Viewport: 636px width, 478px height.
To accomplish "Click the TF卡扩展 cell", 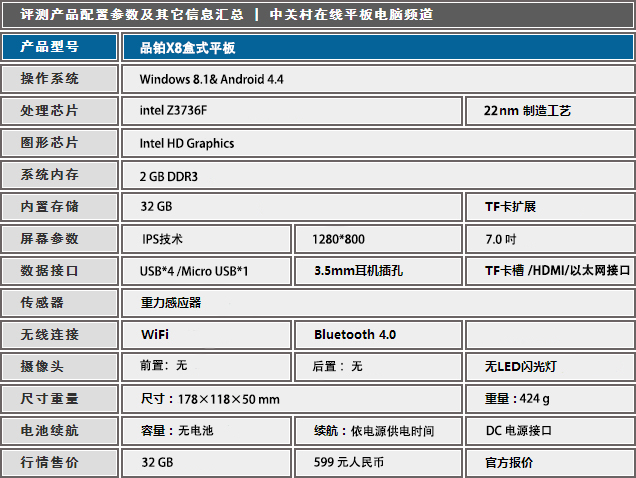I will (x=550, y=207).
